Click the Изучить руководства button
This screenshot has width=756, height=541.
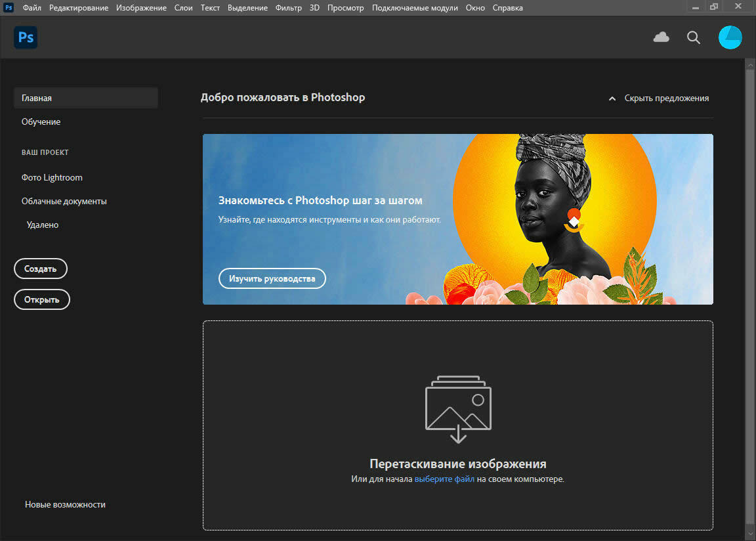272,278
